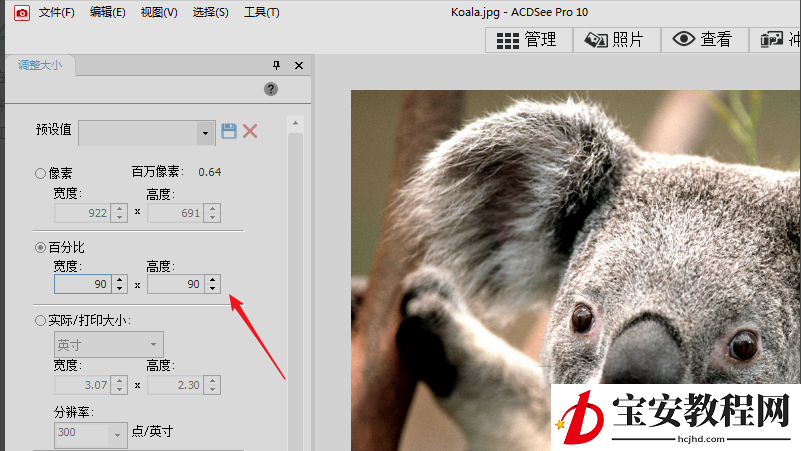
Task: Increase pixel width with up stepper
Action: pyautogui.click(x=120, y=208)
